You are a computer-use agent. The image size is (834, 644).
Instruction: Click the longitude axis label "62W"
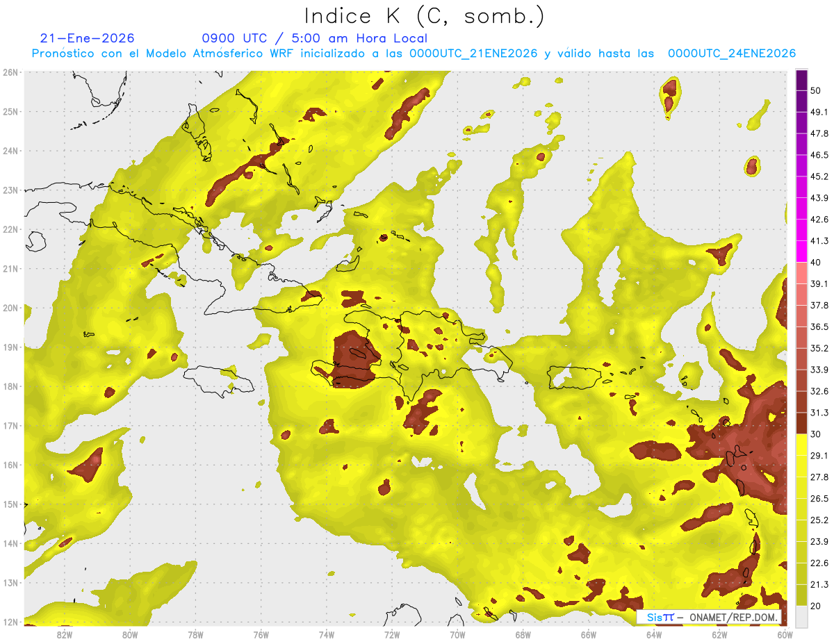720,634
